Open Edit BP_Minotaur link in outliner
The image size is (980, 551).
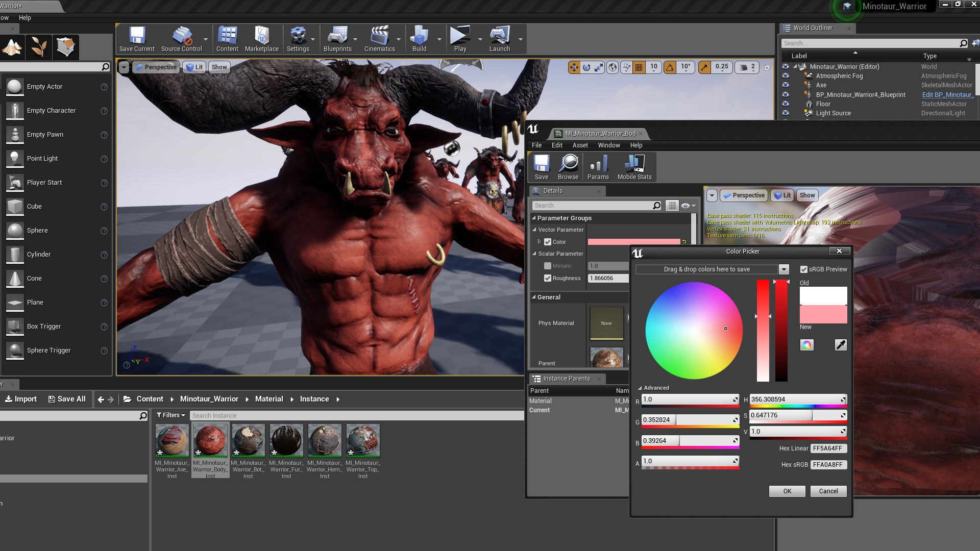pos(947,95)
